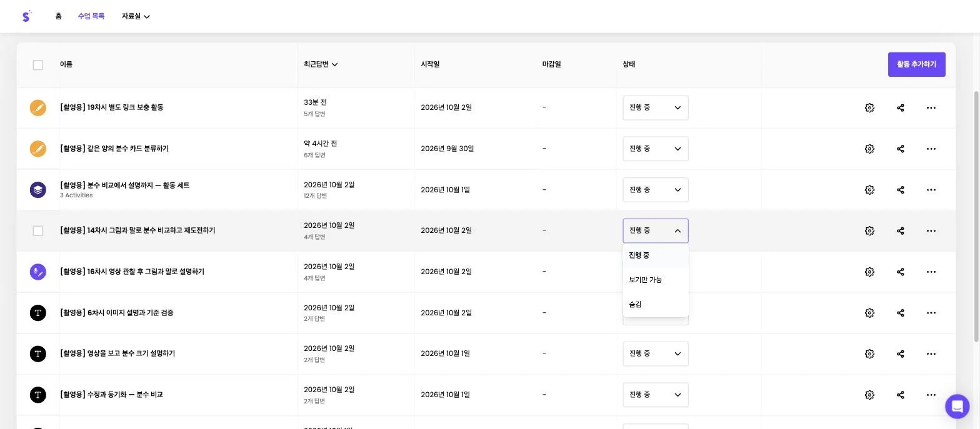980x429 pixels.
Task: Select 진행 중 in the open status menu
Action: pyautogui.click(x=656, y=255)
